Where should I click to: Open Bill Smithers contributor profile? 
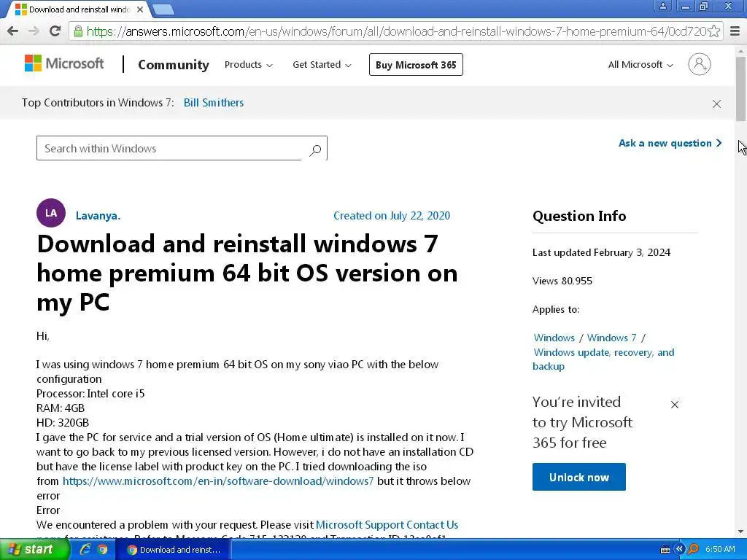pos(214,102)
